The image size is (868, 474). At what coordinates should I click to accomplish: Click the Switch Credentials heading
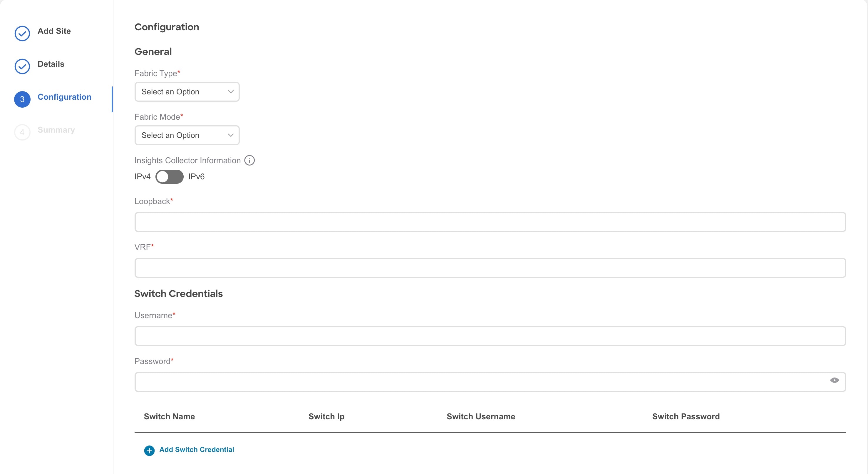(x=179, y=294)
